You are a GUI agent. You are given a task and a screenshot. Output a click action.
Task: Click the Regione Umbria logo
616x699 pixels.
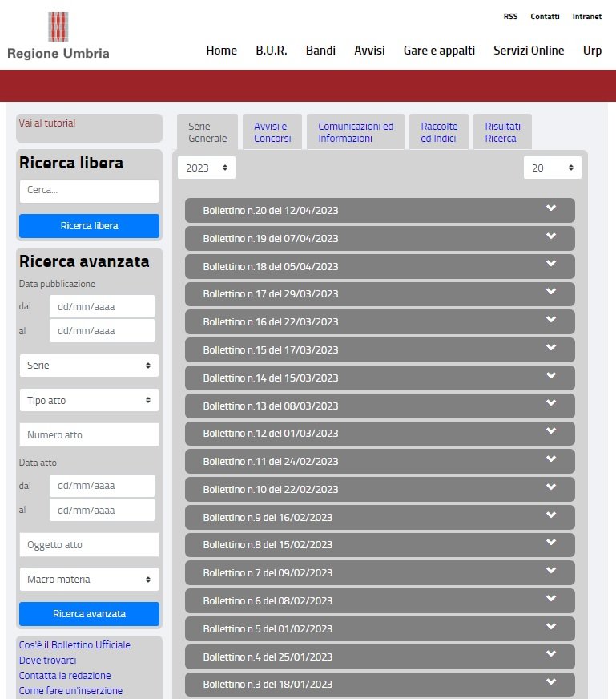click(58, 37)
